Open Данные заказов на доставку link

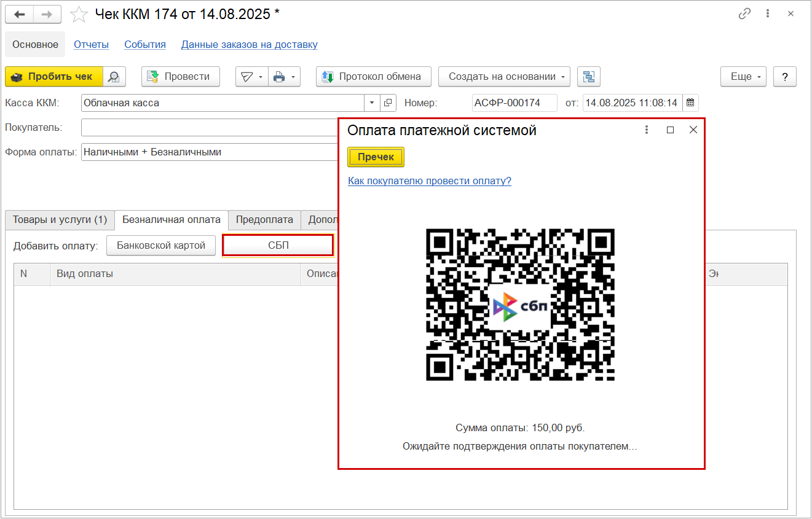(x=250, y=44)
